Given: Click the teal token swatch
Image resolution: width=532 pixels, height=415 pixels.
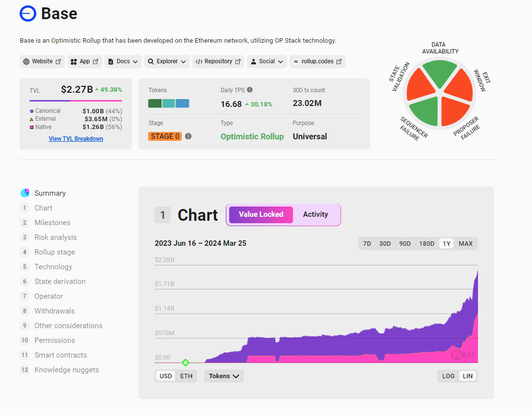Looking at the screenshot, I should (169, 104).
